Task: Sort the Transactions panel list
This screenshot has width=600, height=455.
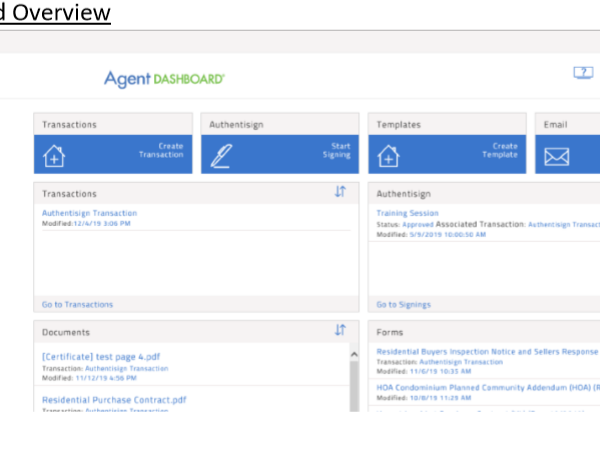Action: pos(340,191)
